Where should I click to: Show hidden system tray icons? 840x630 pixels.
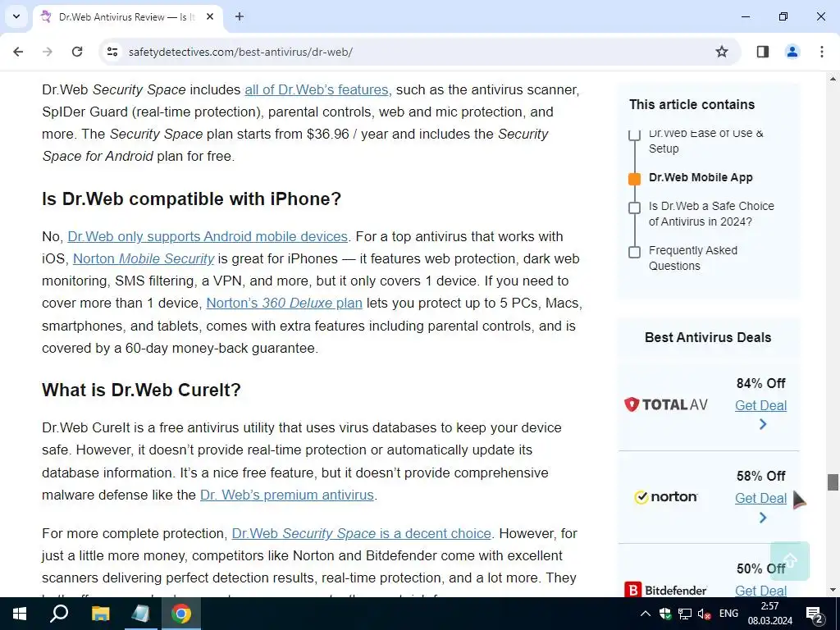[646, 614]
